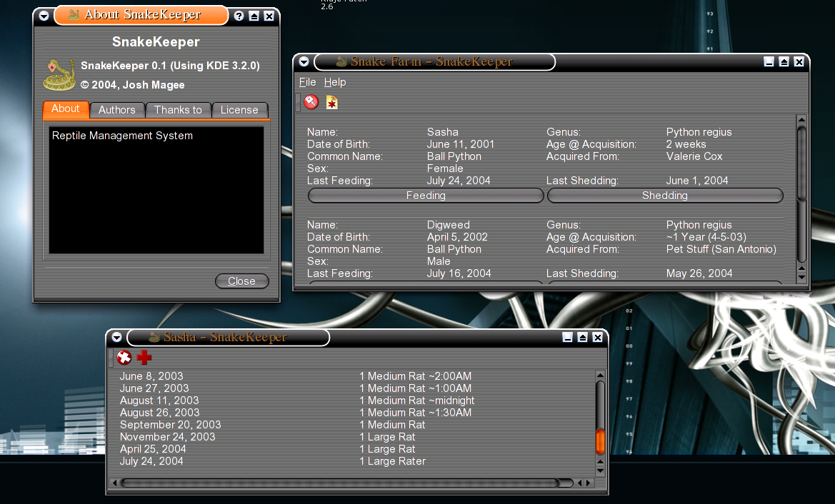835x504 pixels.
Task: Open the Help menu in Snake Farm
Action: pos(335,82)
